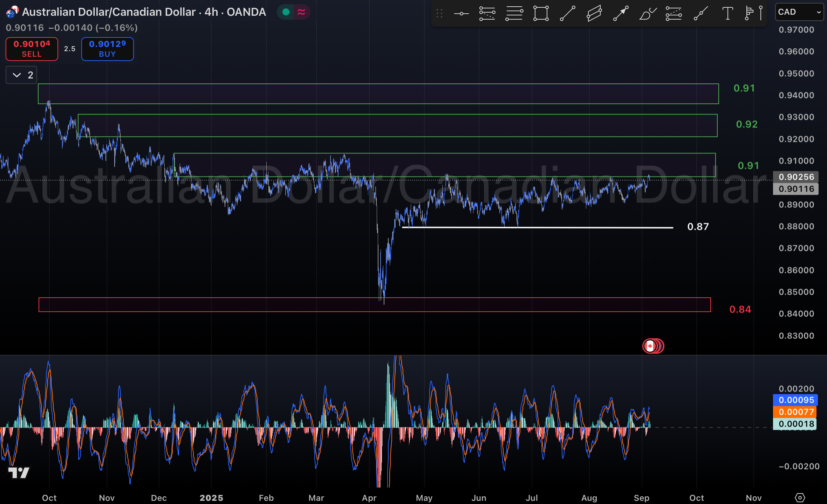Image resolution: width=827 pixels, height=504 pixels.
Task: Click the BUY button at 0.9012
Action: [107, 49]
